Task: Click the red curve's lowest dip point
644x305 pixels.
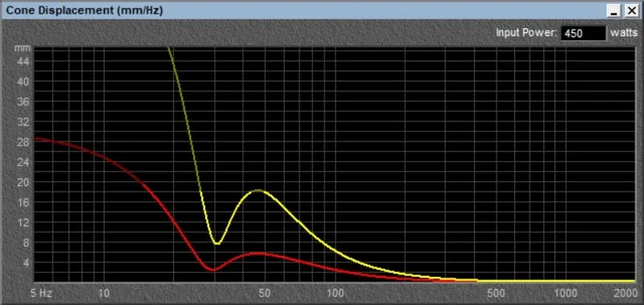Action: 213,270
